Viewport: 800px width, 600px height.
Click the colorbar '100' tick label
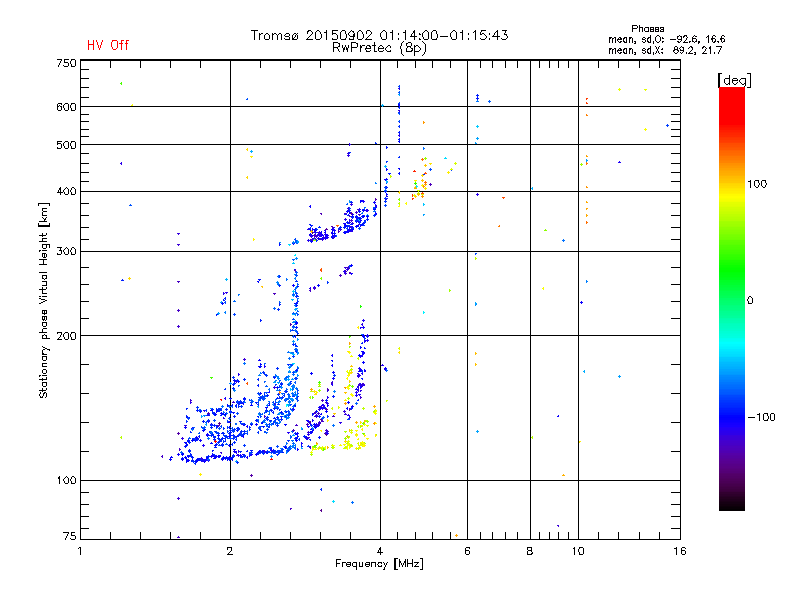click(x=757, y=184)
